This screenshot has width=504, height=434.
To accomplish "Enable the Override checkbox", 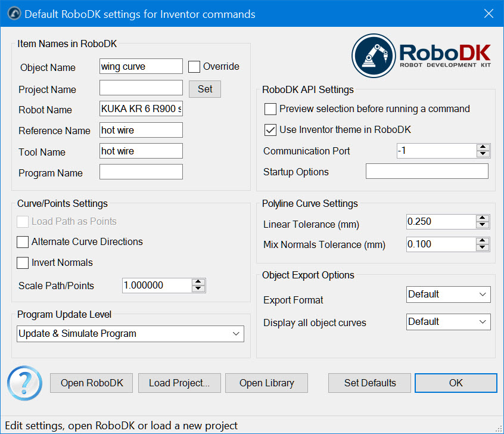I will click(194, 67).
